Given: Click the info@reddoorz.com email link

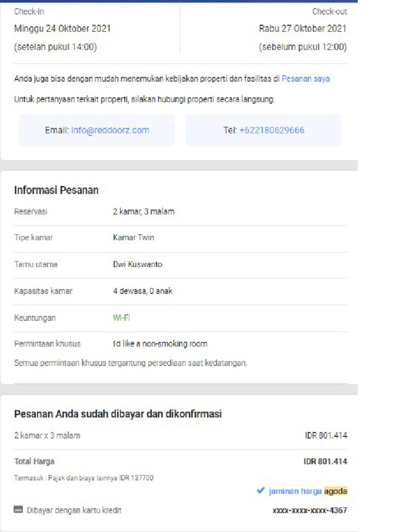Looking at the screenshot, I should (x=110, y=130).
